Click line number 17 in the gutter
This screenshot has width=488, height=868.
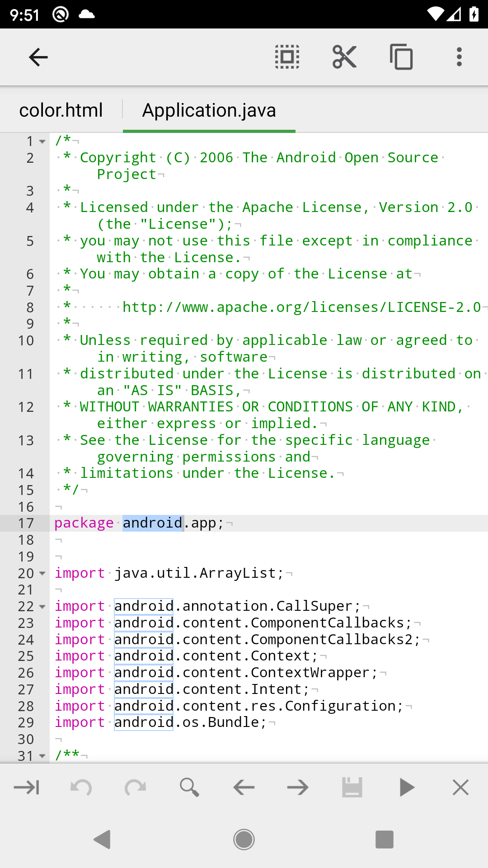tap(26, 524)
